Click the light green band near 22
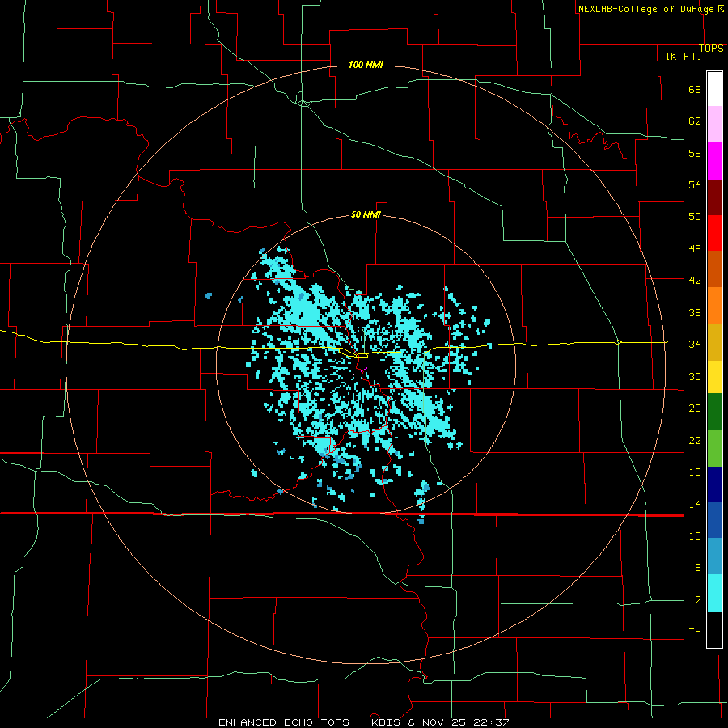The image size is (728, 728). tap(714, 448)
